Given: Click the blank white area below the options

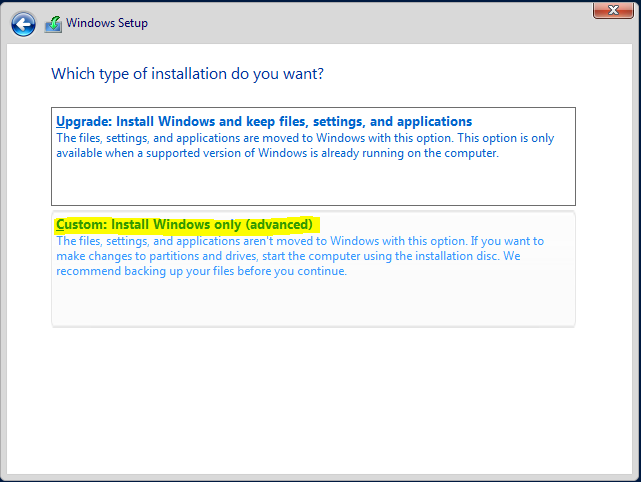Looking at the screenshot, I should [x=319, y=399].
